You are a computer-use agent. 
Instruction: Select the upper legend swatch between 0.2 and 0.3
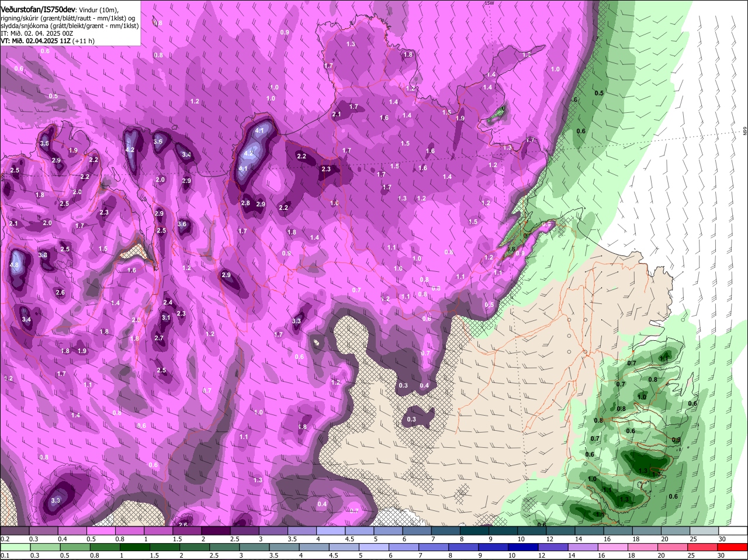pos(15,530)
